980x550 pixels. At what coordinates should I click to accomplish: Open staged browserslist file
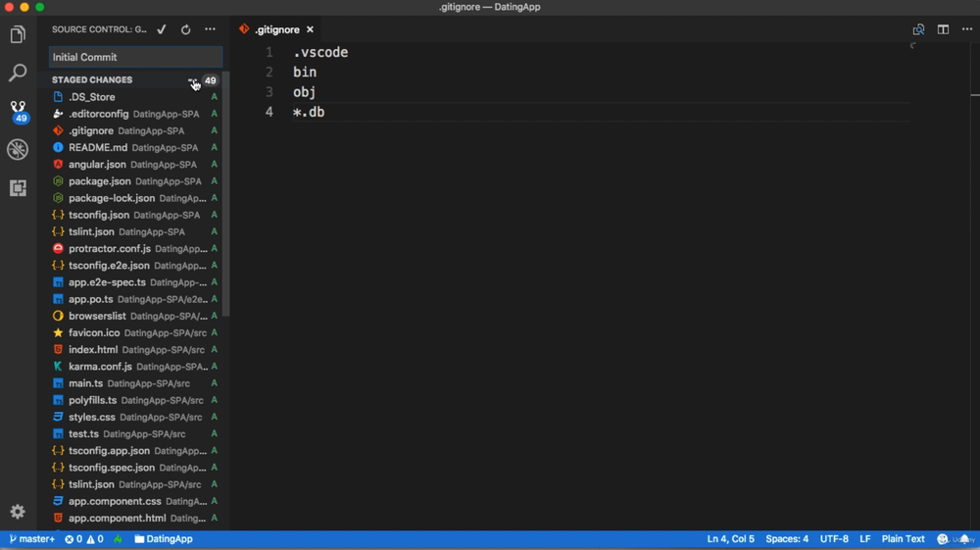point(135,317)
